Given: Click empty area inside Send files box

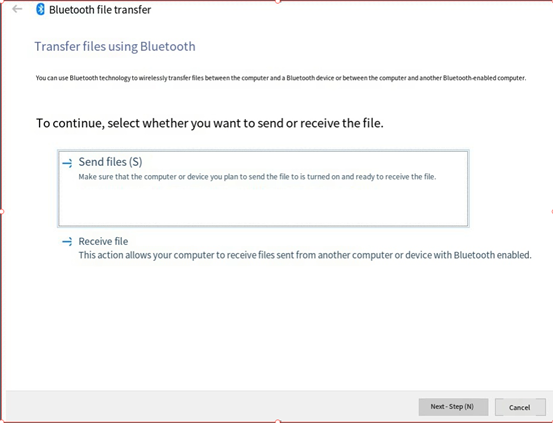Looking at the screenshot, I should click(263, 206).
